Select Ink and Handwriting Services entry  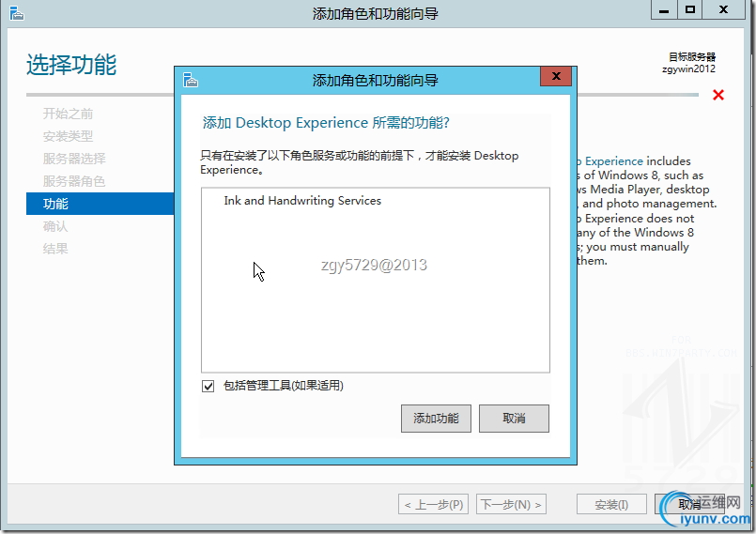302,201
